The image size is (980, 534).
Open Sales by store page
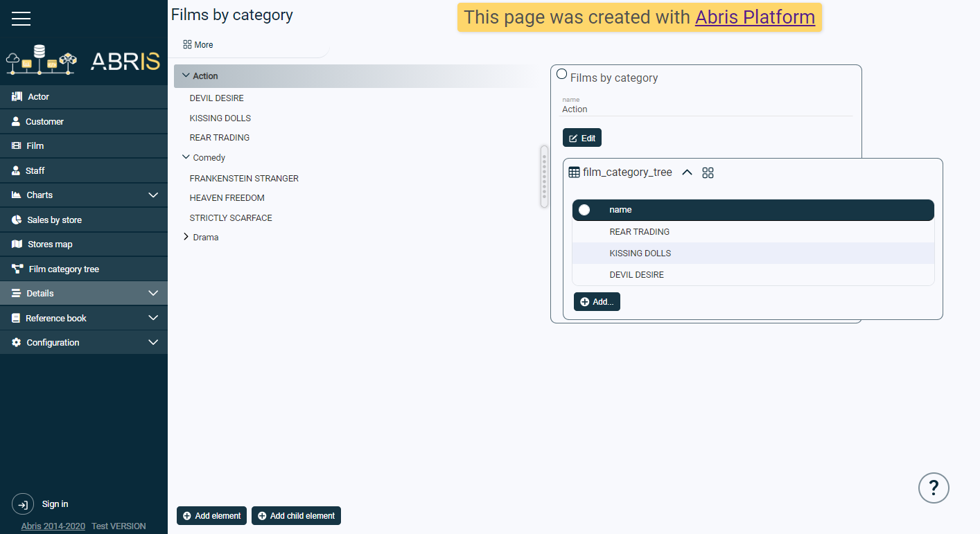tap(84, 220)
